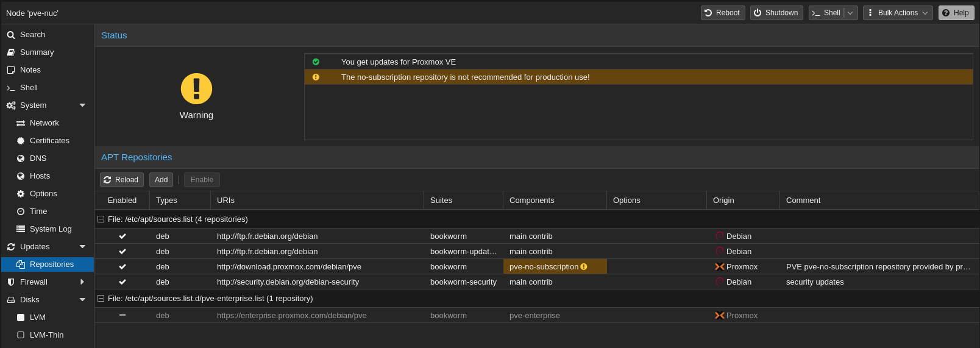Click the Notes sticky-note icon
This screenshot has width=980, height=348.
click(11, 70)
